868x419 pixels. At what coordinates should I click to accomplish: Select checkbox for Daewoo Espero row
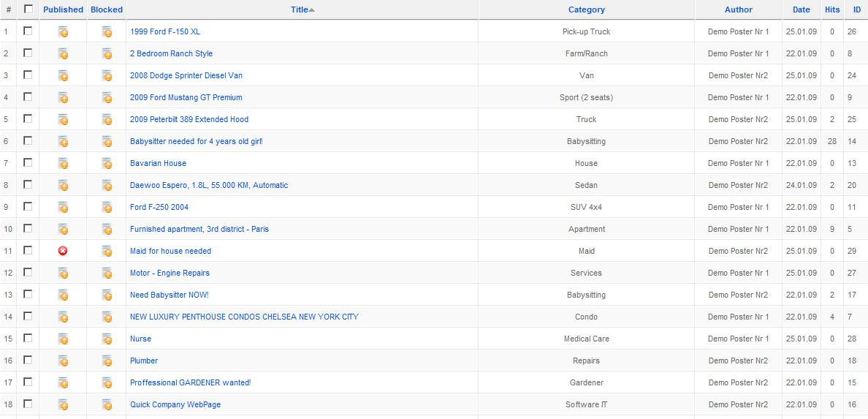(28, 184)
